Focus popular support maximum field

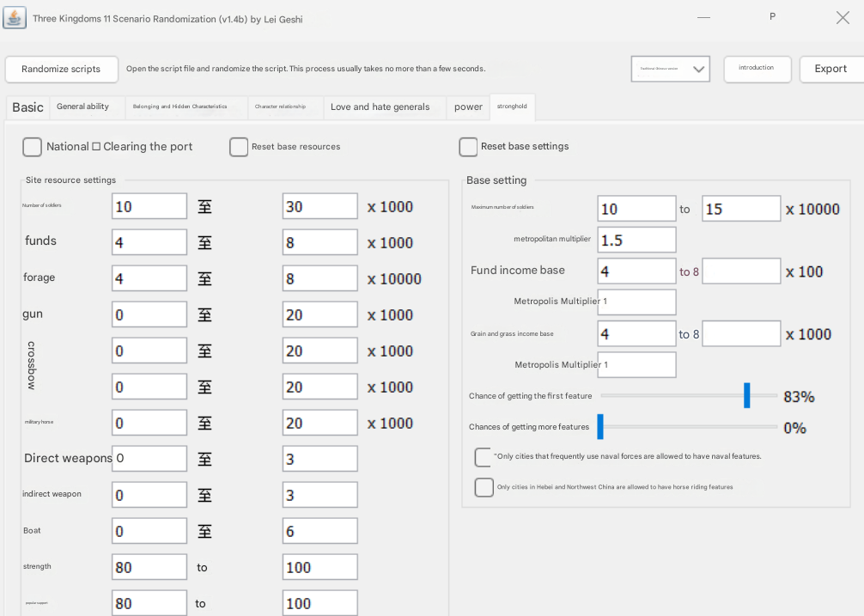coord(320,603)
